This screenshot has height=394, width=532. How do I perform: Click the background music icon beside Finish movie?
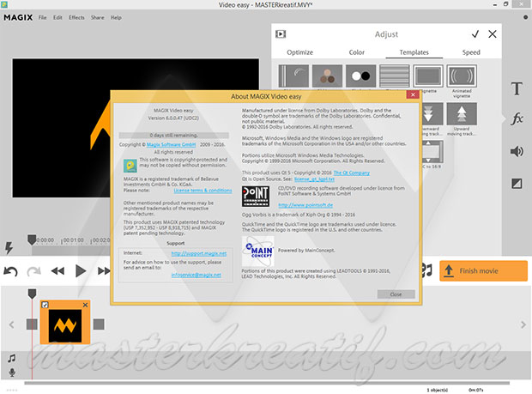coord(426,270)
